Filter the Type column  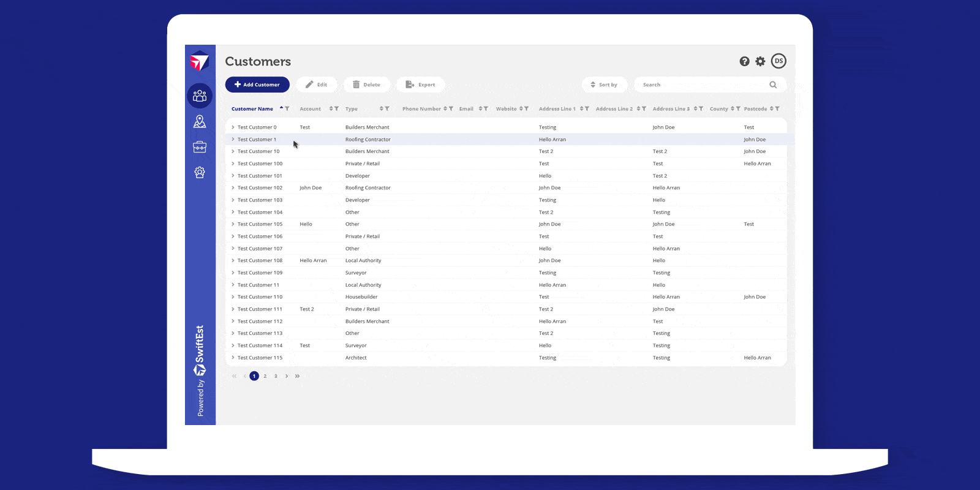coord(387,108)
